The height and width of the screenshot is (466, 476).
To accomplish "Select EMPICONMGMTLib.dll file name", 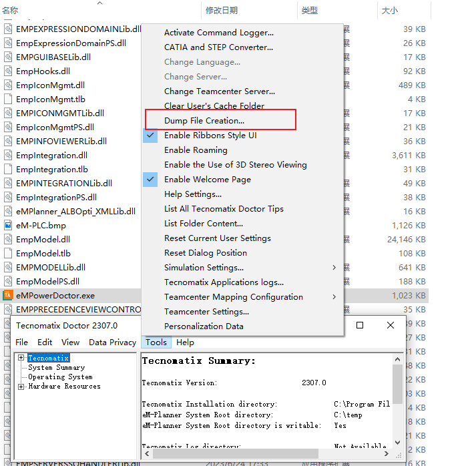I will pyautogui.click(x=60, y=113).
